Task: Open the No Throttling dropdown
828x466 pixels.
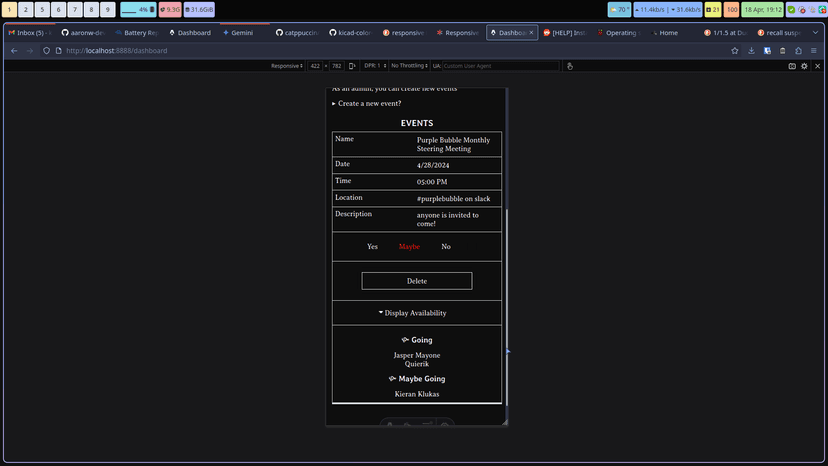Action: (x=409, y=66)
